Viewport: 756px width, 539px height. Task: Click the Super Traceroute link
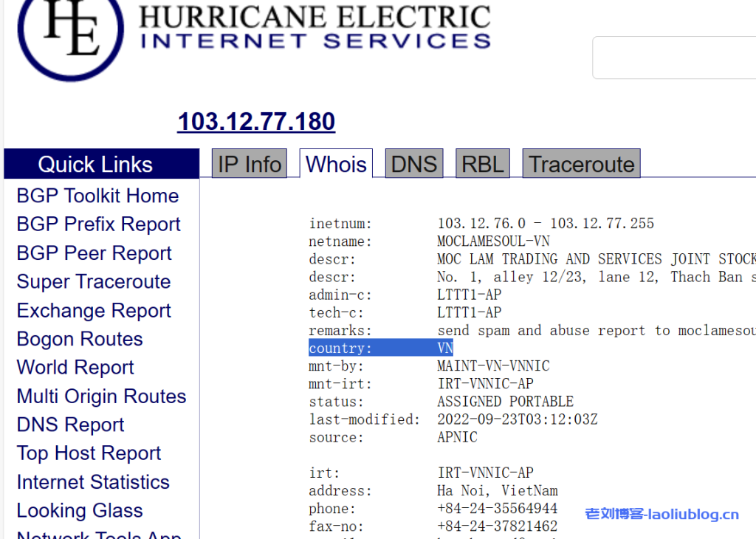tap(94, 282)
